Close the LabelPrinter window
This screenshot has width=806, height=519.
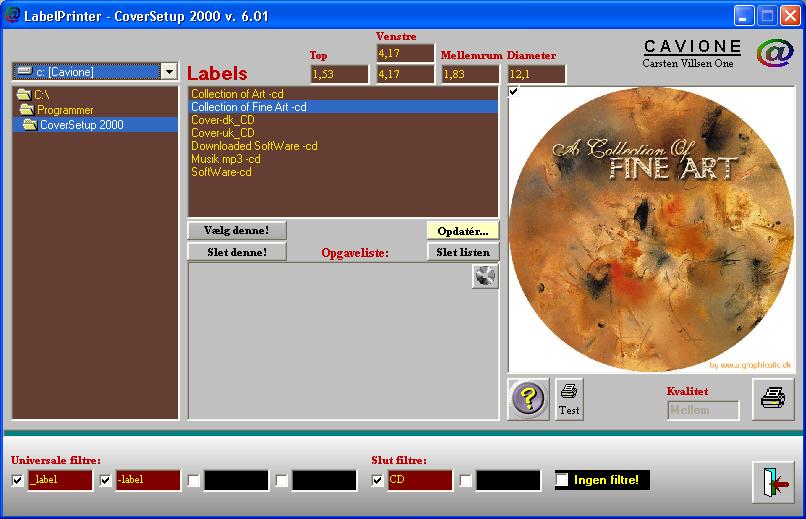pos(790,15)
